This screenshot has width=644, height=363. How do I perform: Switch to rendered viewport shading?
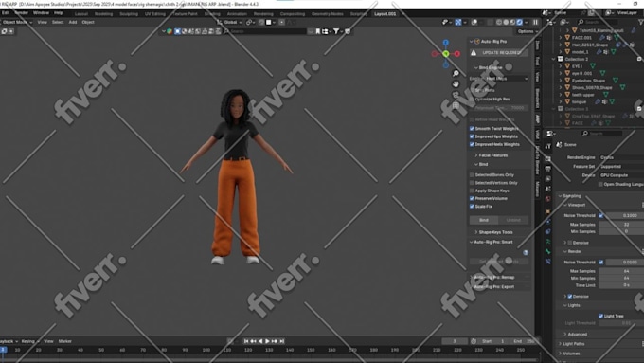[520, 22]
